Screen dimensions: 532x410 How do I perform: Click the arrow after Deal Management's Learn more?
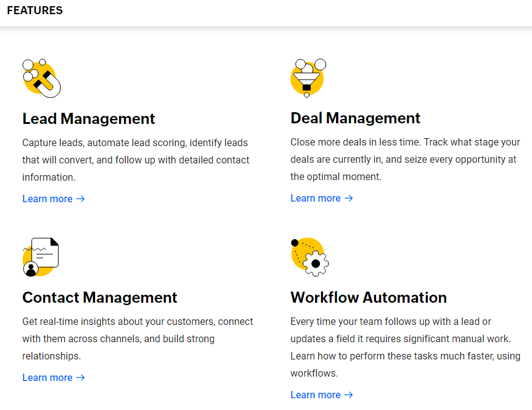tap(348, 199)
